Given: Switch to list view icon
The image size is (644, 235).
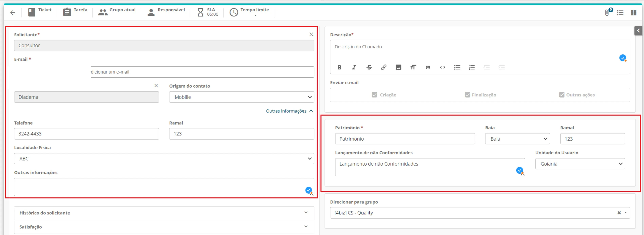Looking at the screenshot, I should pyautogui.click(x=620, y=13).
